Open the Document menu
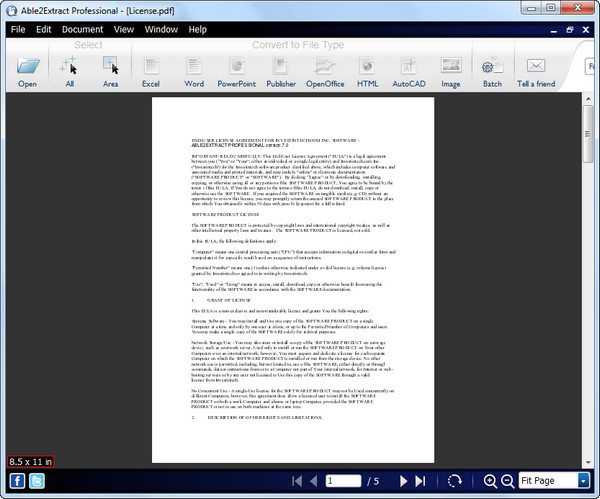The width and height of the screenshot is (600, 499). click(82, 29)
